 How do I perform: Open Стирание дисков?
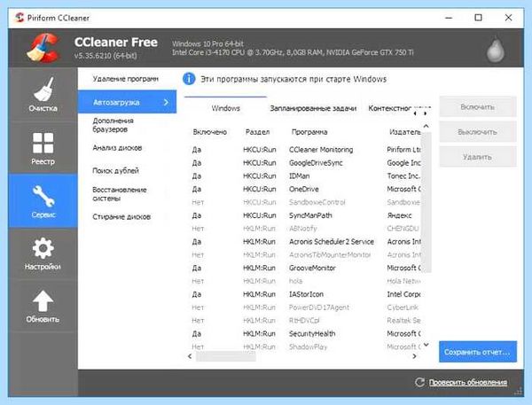[121, 217]
